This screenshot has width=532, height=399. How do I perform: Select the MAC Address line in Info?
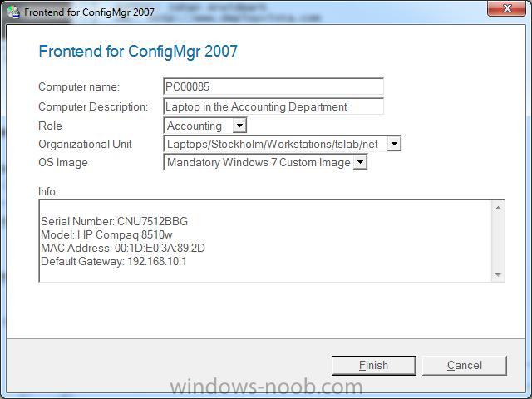click(x=123, y=248)
